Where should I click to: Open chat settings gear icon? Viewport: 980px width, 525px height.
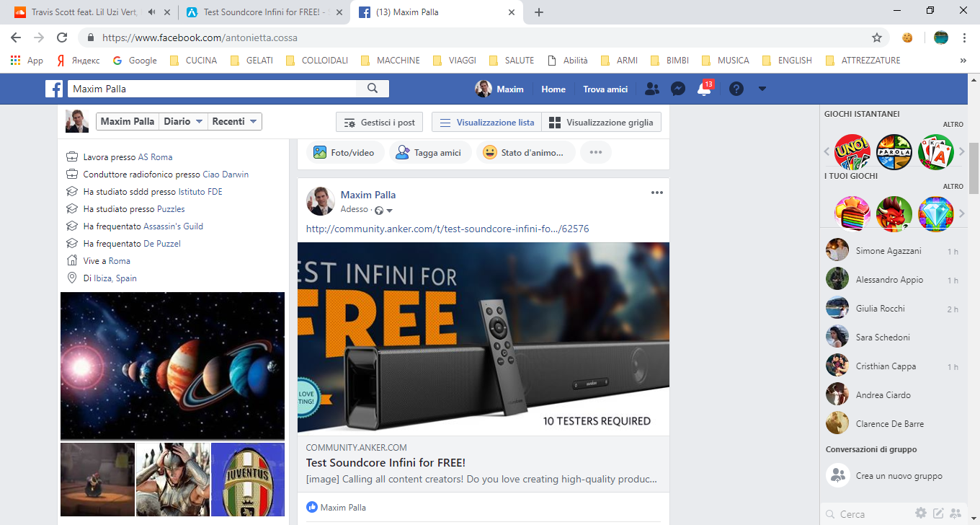coord(921,513)
